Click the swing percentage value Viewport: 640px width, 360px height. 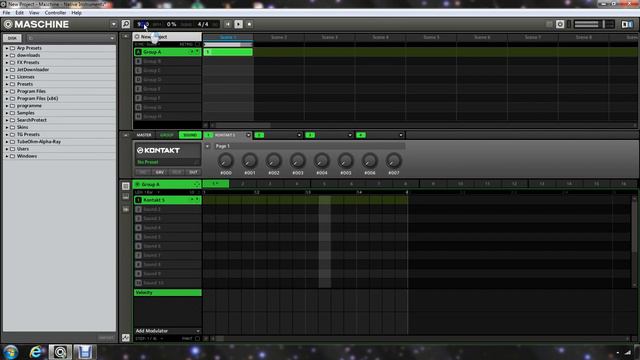tap(171, 24)
